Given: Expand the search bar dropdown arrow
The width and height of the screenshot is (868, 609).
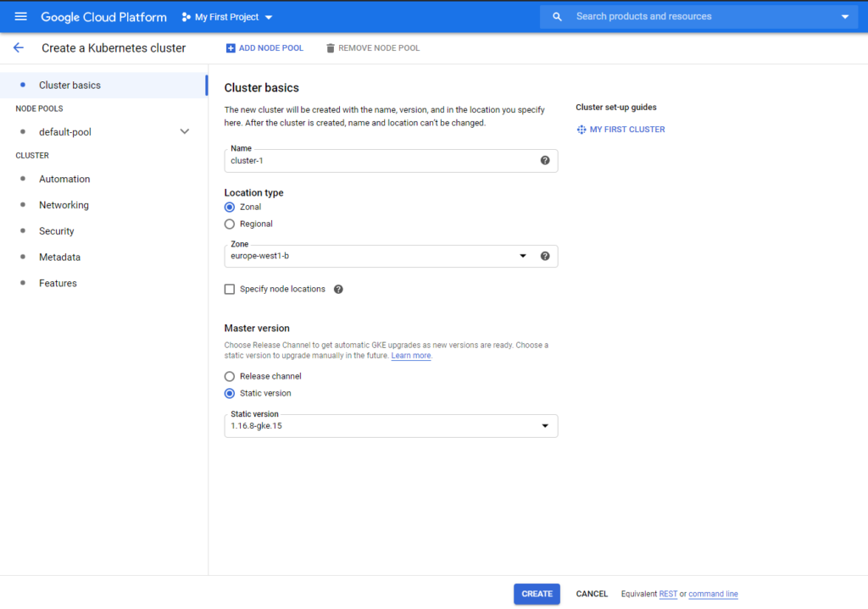Looking at the screenshot, I should click(845, 17).
